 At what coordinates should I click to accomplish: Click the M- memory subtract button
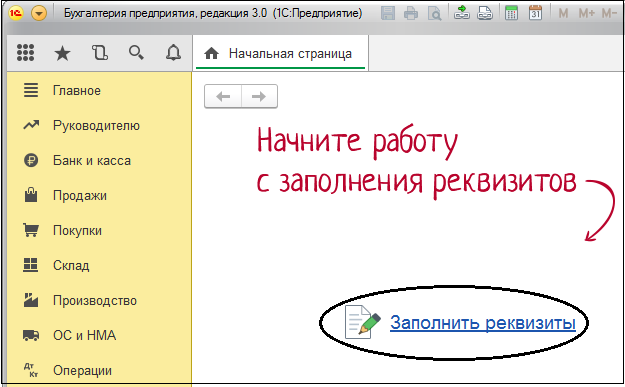[x=609, y=14]
